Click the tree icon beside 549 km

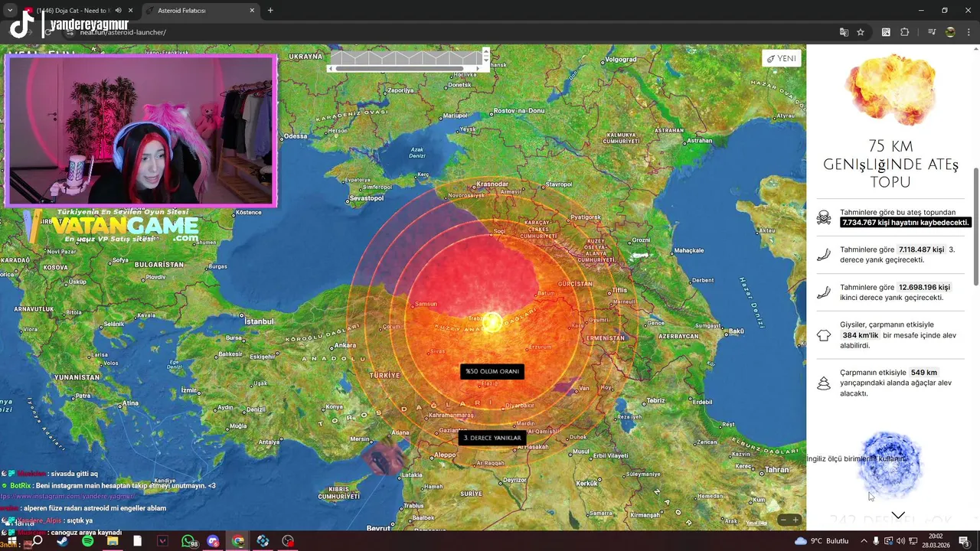coord(824,383)
